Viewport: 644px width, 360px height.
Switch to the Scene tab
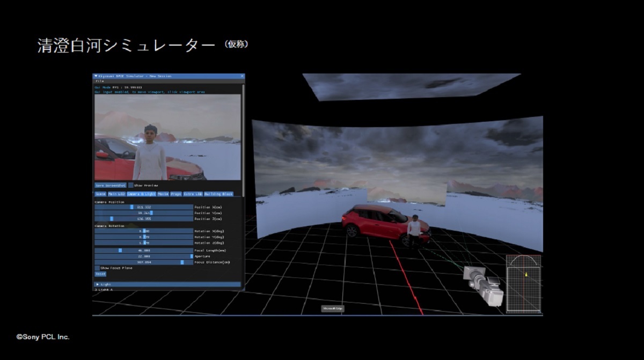coord(100,194)
